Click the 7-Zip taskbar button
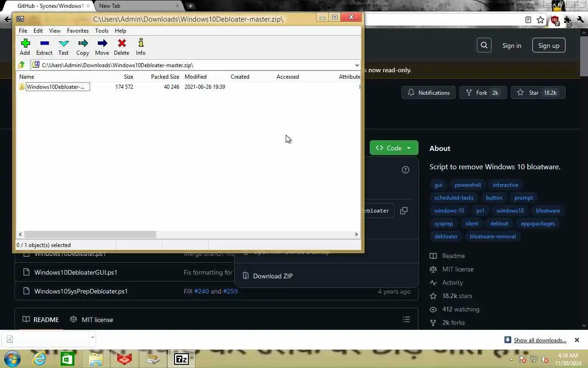Viewport: 588px width, 368px height. coord(181,359)
